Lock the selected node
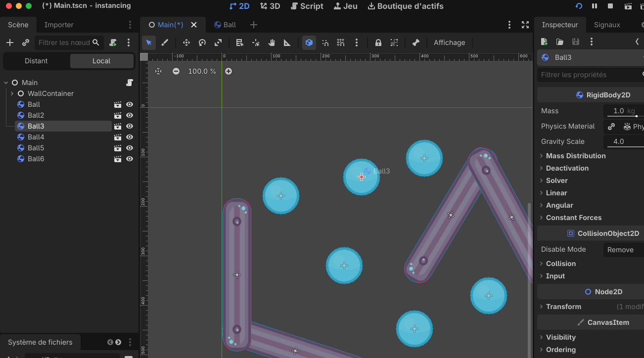644x358 pixels. pos(378,43)
